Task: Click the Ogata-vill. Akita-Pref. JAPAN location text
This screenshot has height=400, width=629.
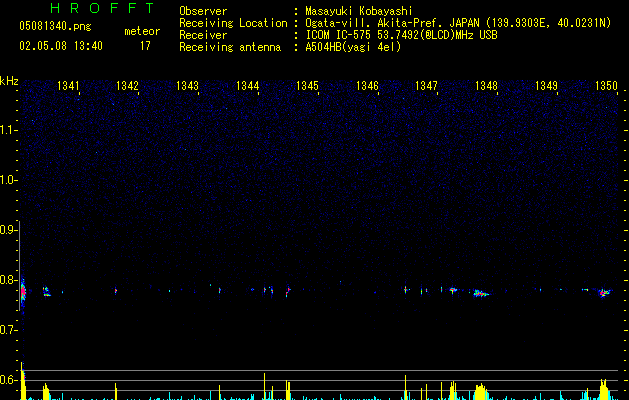Action: click(x=458, y=23)
